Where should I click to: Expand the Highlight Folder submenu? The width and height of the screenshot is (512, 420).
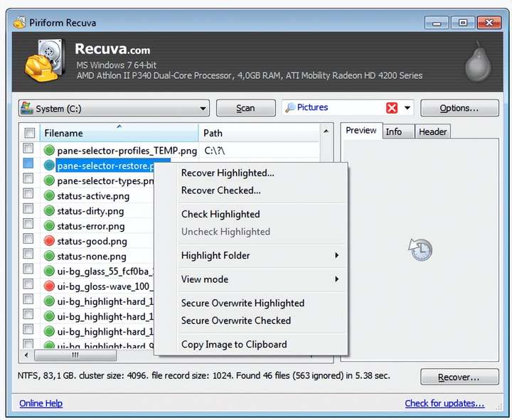click(x=262, y=256)
